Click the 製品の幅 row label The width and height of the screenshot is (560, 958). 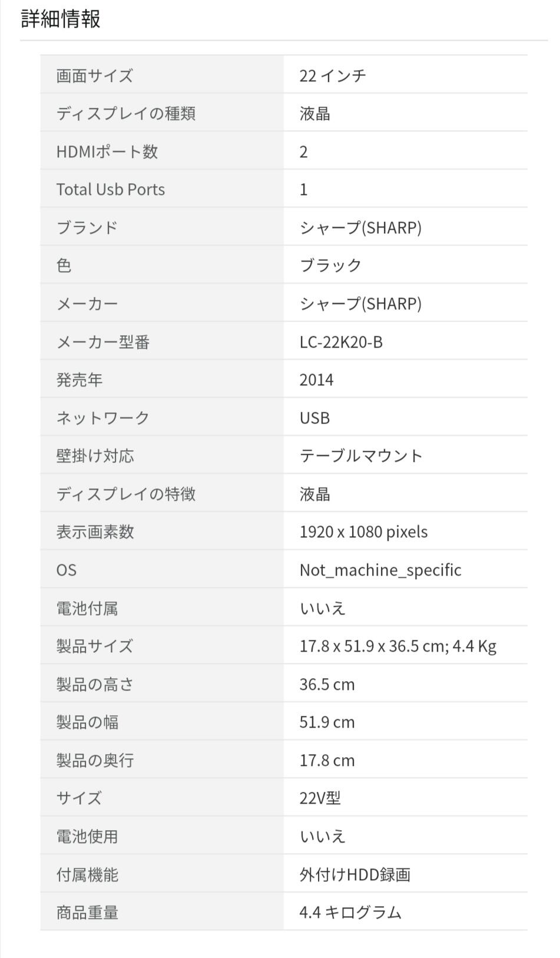pos(87,722)
